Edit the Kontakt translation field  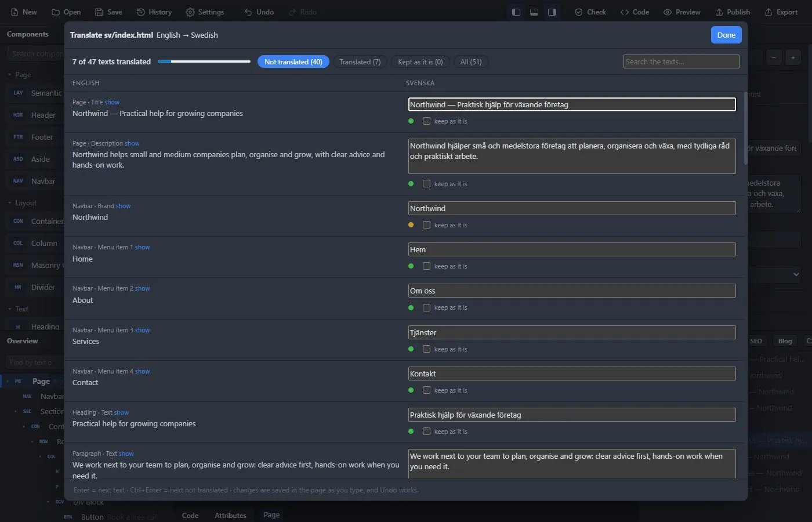click(572, 374)
